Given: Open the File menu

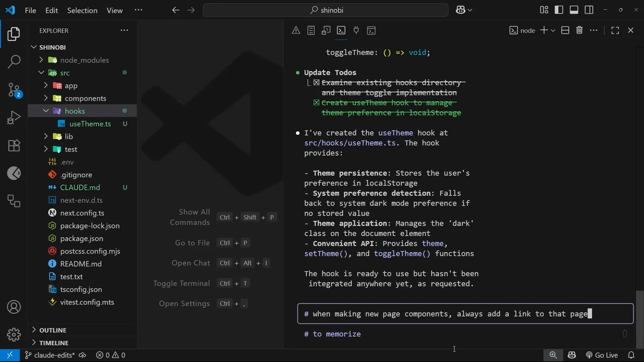Looking at the screenshot, I should [31, 10].
